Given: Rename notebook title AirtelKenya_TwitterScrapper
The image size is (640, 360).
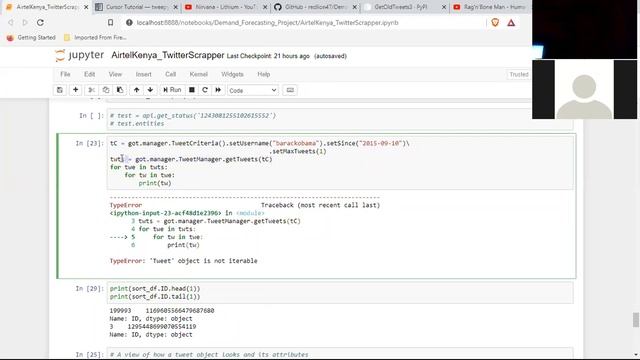Looking at the screenshot, I should click(168, 55).
